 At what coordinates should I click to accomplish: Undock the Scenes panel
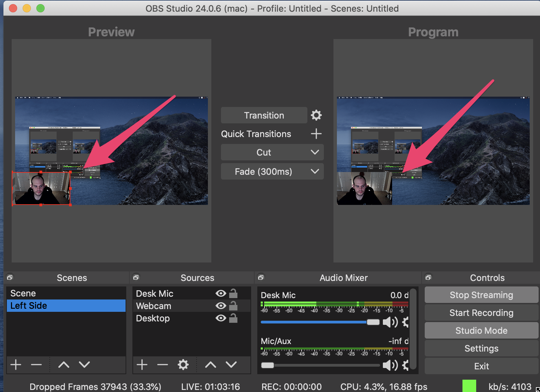(10, 277)
